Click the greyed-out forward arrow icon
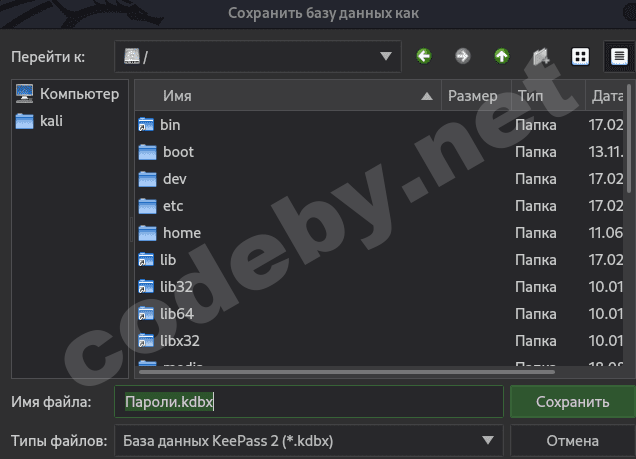 (x=463, y=56)
